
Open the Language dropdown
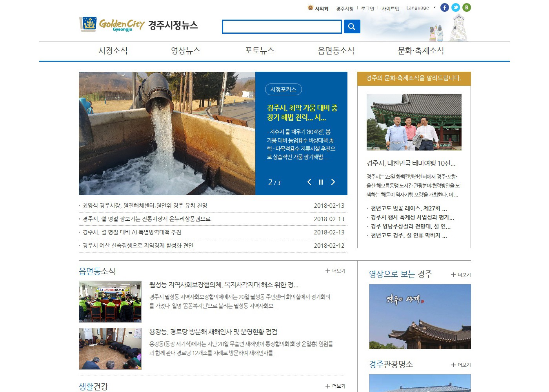420,8
